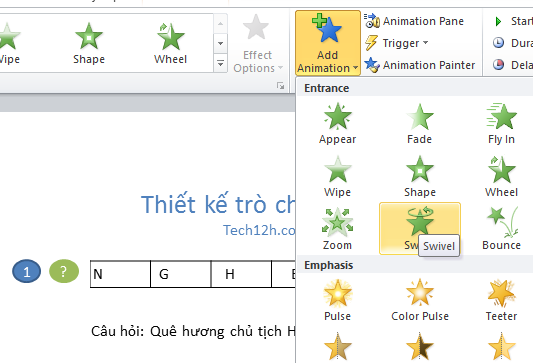Choose the Fade entrance effect
The image size is (533, 363).
(419, 124)
